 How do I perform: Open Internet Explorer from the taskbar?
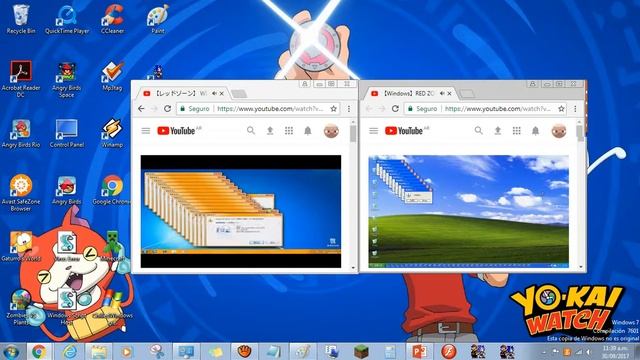click(70, 351)
